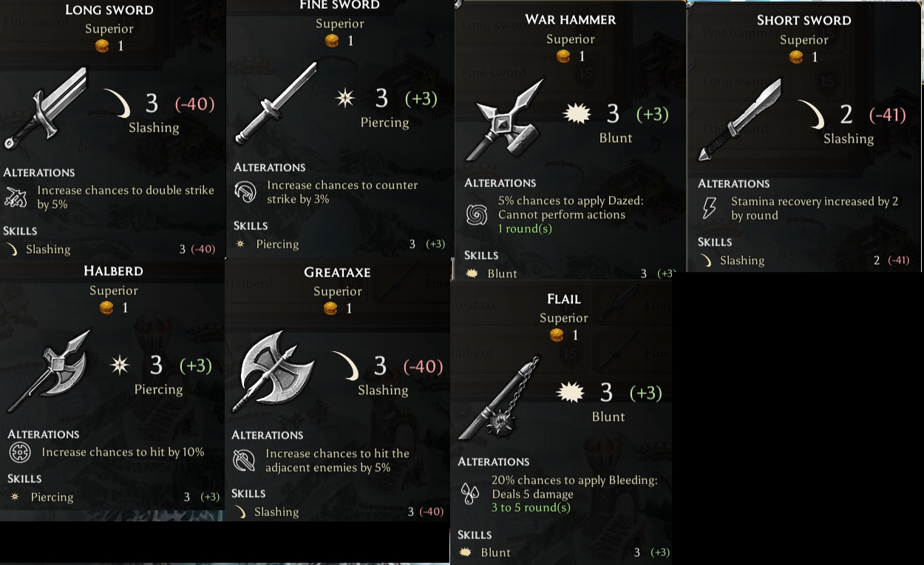Click the gold coin under Flail

[557, 336]
